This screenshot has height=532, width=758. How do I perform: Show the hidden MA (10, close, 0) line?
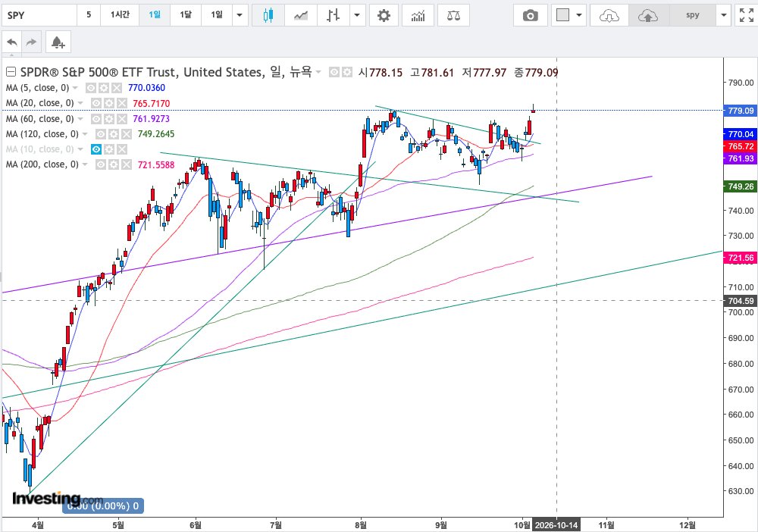click(x=96, y=149)
